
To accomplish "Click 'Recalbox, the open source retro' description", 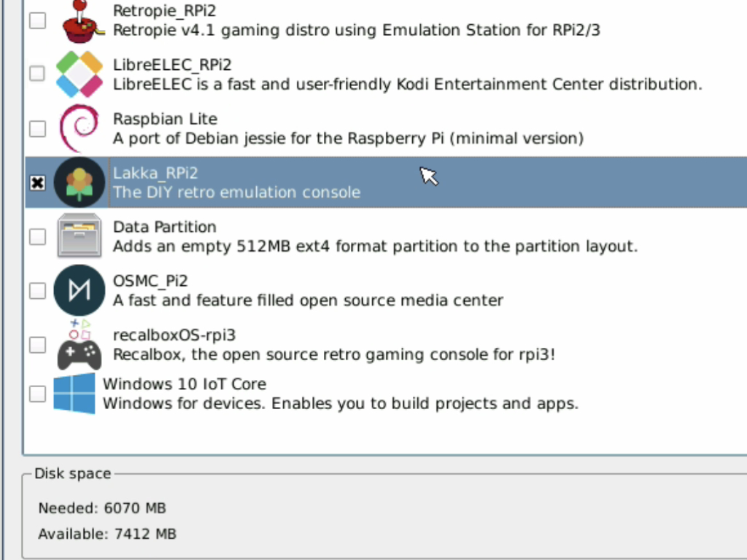I will click(x=334, y=354).
